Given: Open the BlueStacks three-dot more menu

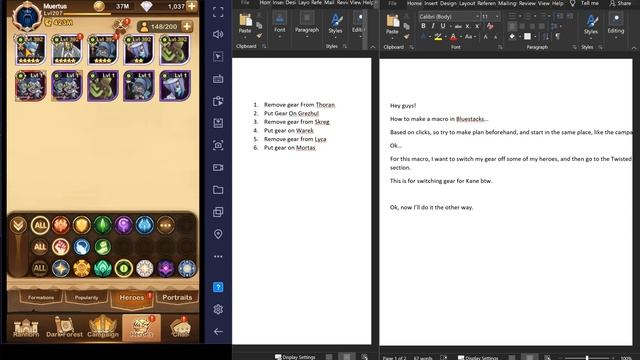Looking at the screenshot, I should (218, 256).
